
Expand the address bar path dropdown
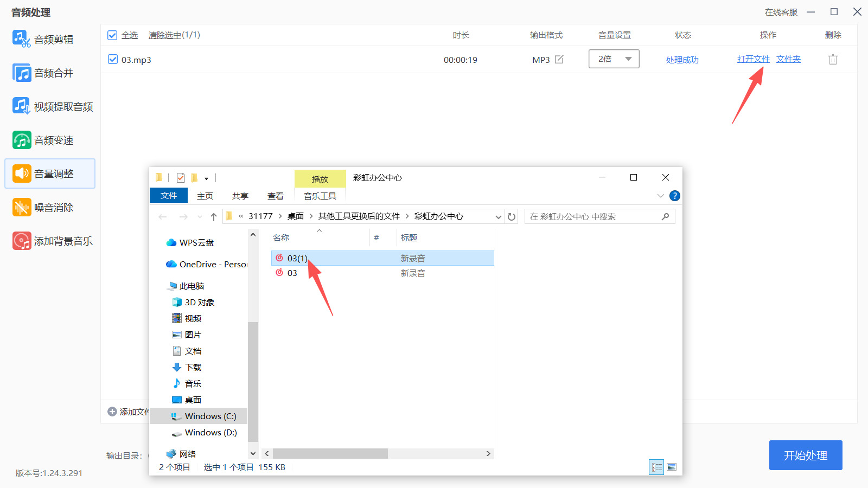pos(498,216)
